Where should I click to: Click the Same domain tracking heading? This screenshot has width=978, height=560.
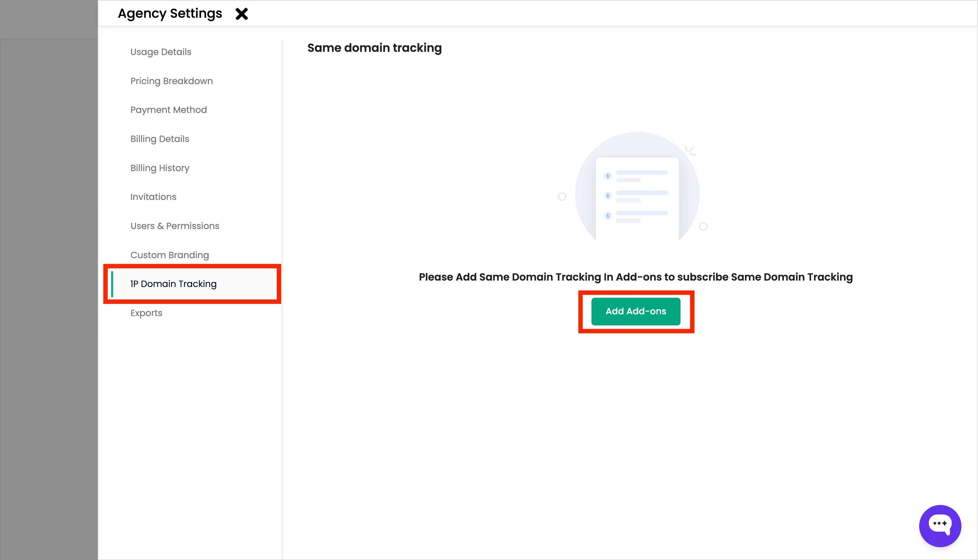[x=374, y=48]
